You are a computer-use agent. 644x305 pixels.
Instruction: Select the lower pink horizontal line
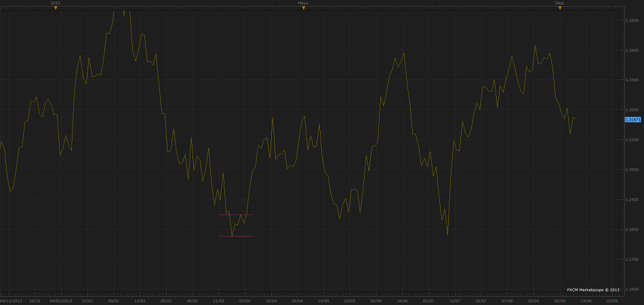click(x=236, y=236)
